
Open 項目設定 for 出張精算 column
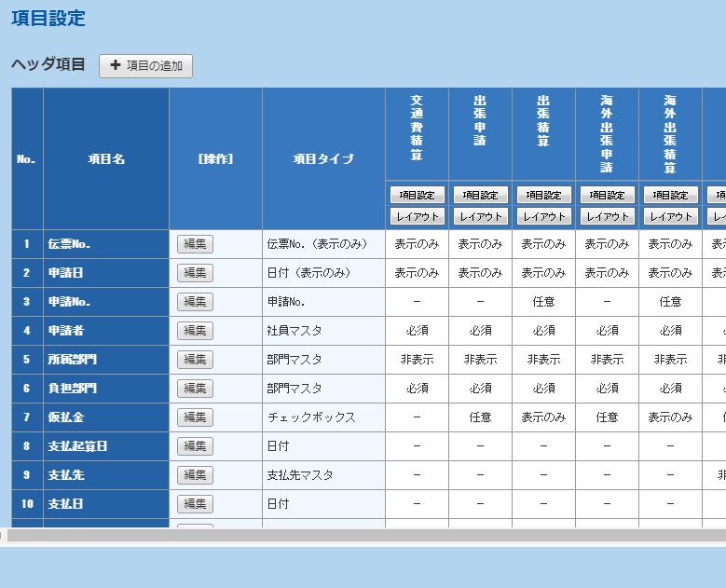click(543, 195)
